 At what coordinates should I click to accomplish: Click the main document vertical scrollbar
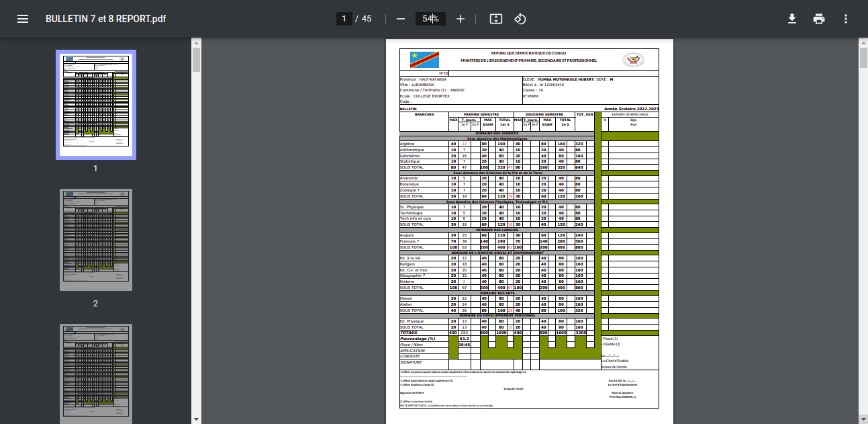coord(863,58)
